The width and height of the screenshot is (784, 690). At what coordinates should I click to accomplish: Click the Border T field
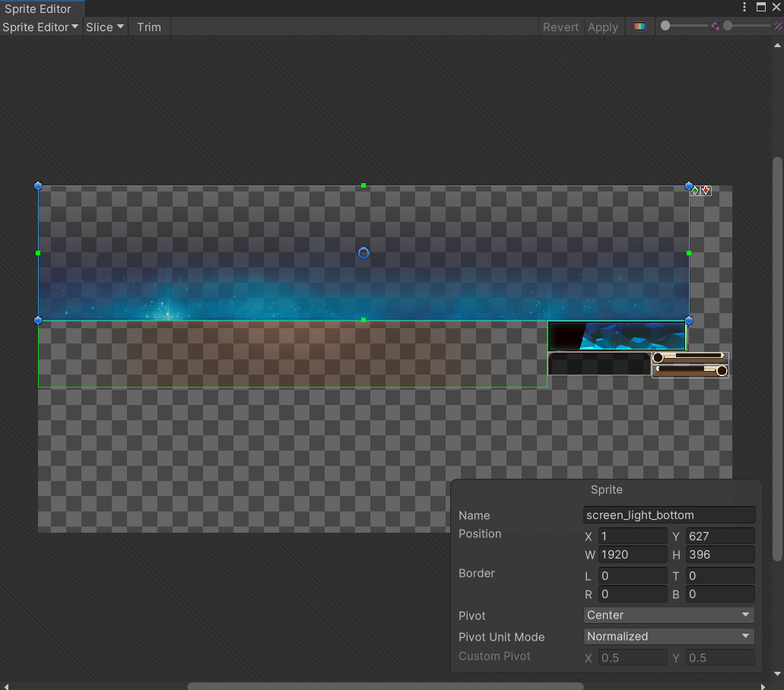(x=720, y=575)
